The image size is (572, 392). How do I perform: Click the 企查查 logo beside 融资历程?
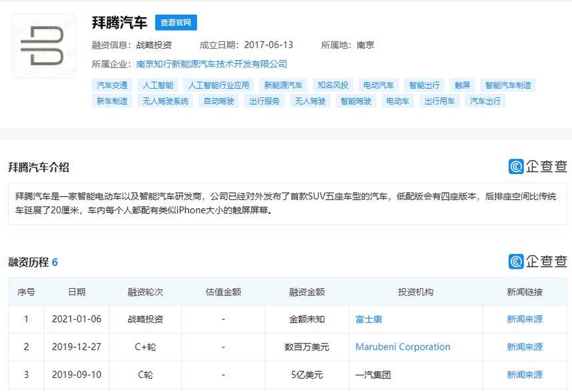click(x=538, y=261)
